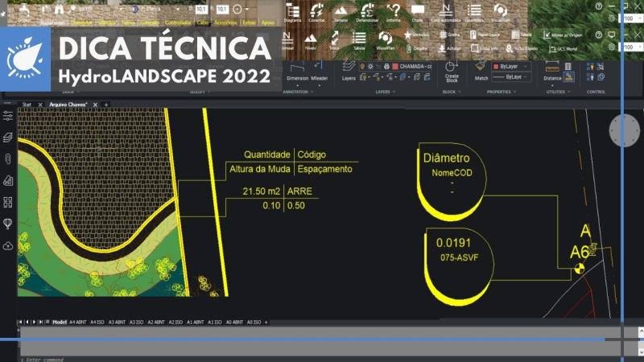The image size is (644, 362).
Task: Click the Quantifica list icon
Action: click(x=474, y=12)
